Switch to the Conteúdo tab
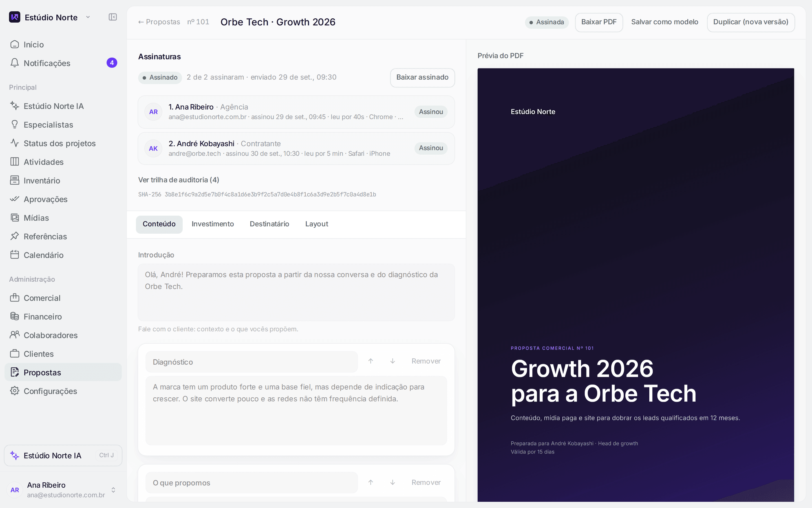Screen dimensions: 812x508 [159, 224]
